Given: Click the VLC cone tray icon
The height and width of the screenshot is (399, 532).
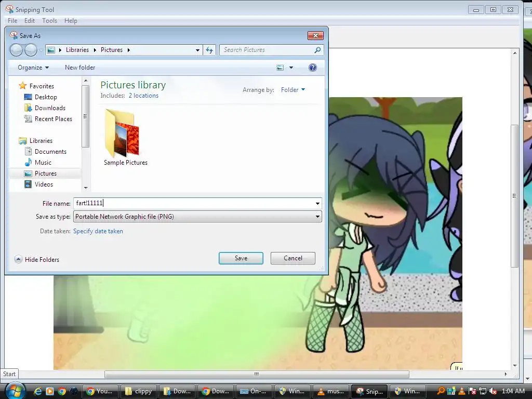Looking at the screenshot, I should click(x=462, y=391).
